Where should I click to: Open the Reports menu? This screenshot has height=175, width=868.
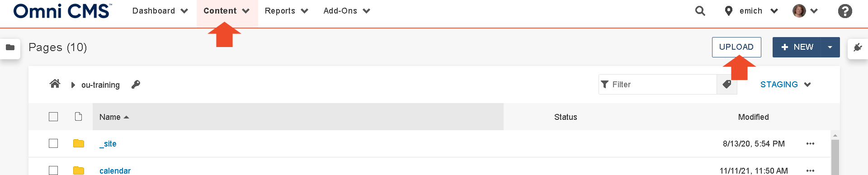[287, 11]
